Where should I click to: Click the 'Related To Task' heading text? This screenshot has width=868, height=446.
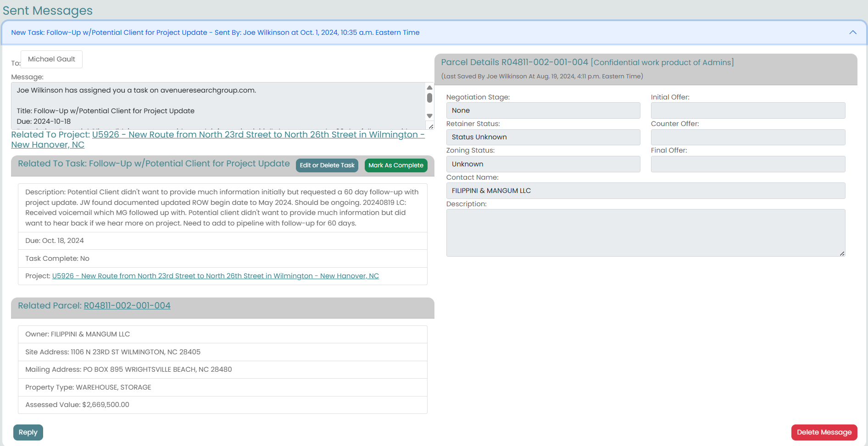tap(154, 164)
